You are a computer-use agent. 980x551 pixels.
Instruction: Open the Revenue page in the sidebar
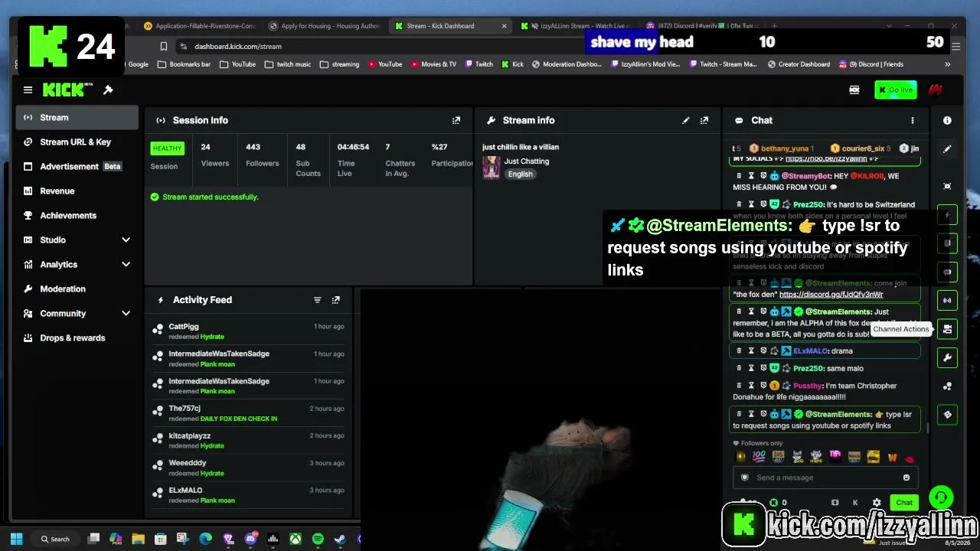coord(77,191)
